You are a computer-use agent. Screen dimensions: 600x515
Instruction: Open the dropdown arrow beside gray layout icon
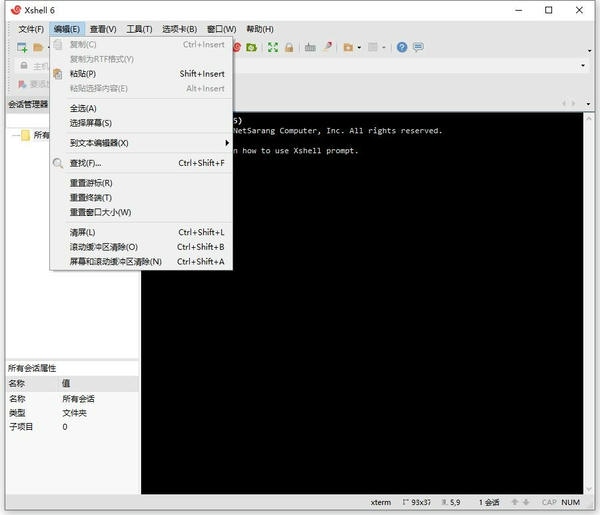pos(383,48)
